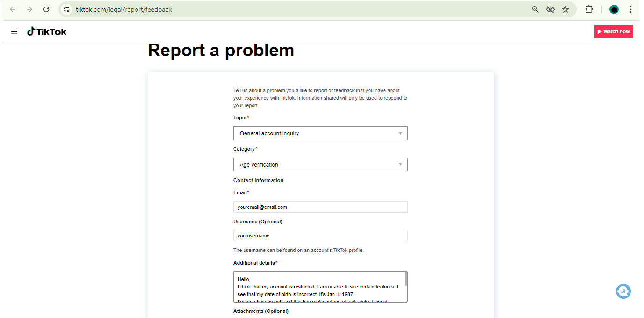Click into the Email input field
The width and height of the screenshot is (644, 318).
(x=320, y=207)
